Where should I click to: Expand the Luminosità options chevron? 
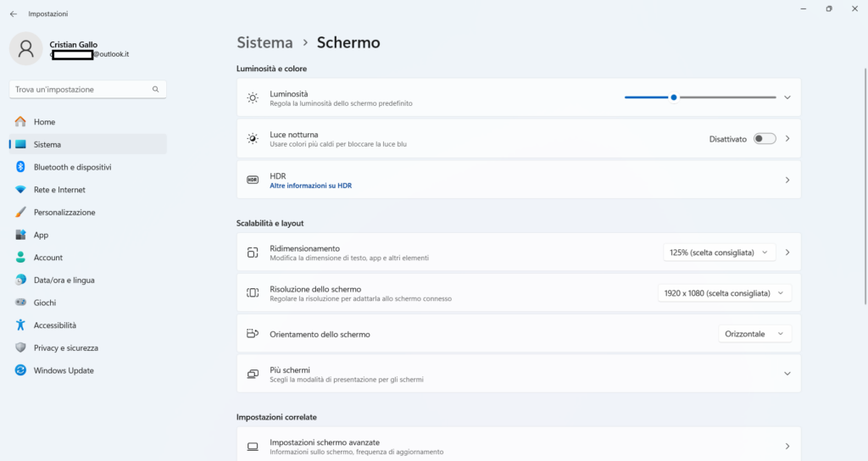787,97
